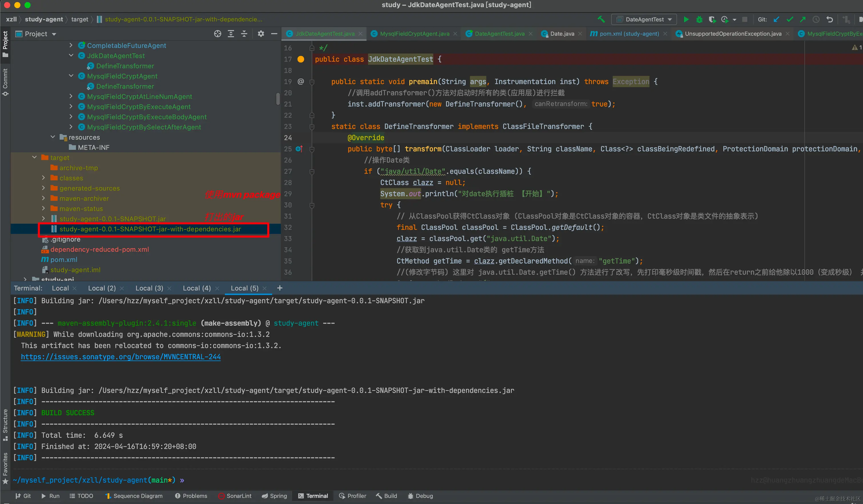
Task: Toggle breakpoint on line 17
Action: (x=301, y=59)
